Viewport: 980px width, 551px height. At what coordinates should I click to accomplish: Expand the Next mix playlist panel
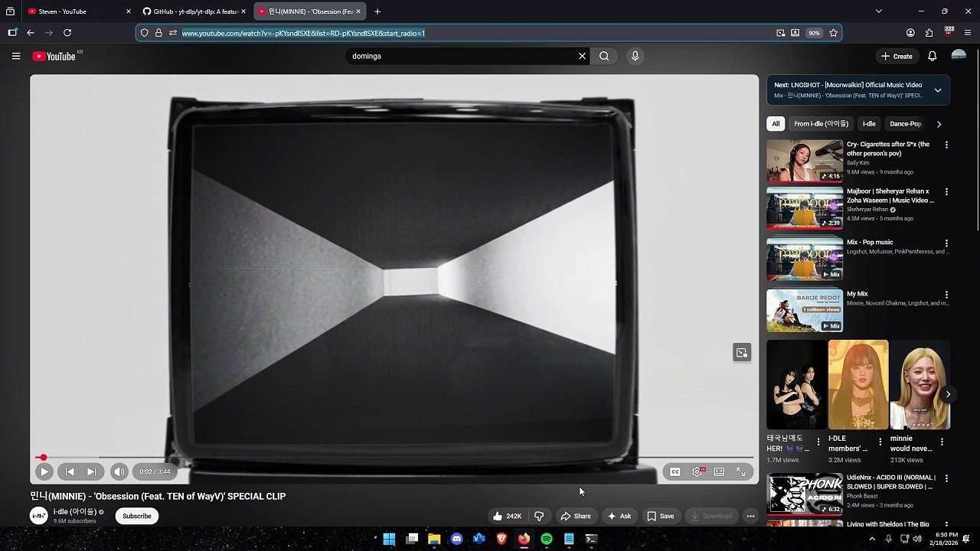[x=937, y=90]
